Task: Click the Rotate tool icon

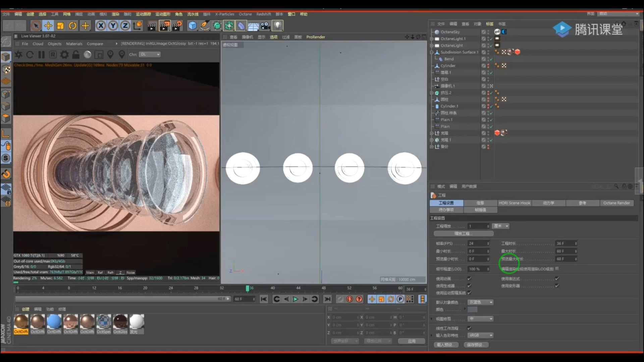Action: click(72, 26)
